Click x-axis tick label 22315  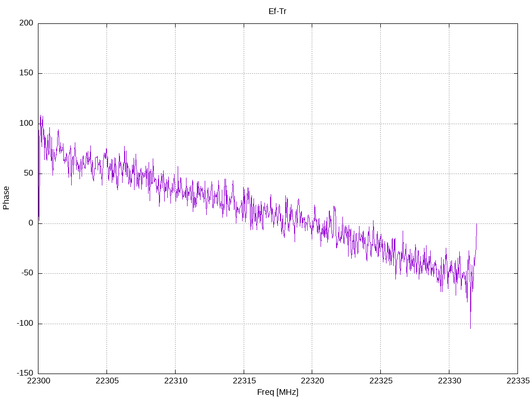coord(244,381)
